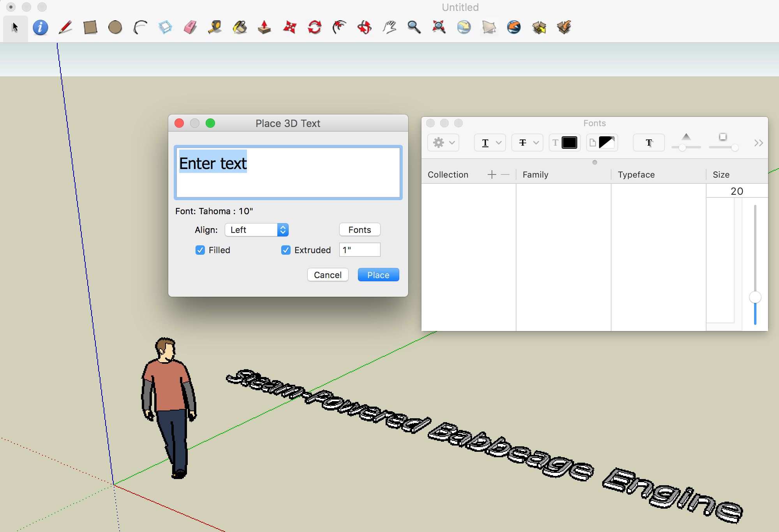Open the gear actions menu in Fonts panel
The image size is (779, 532).
(x=443, y=143)
